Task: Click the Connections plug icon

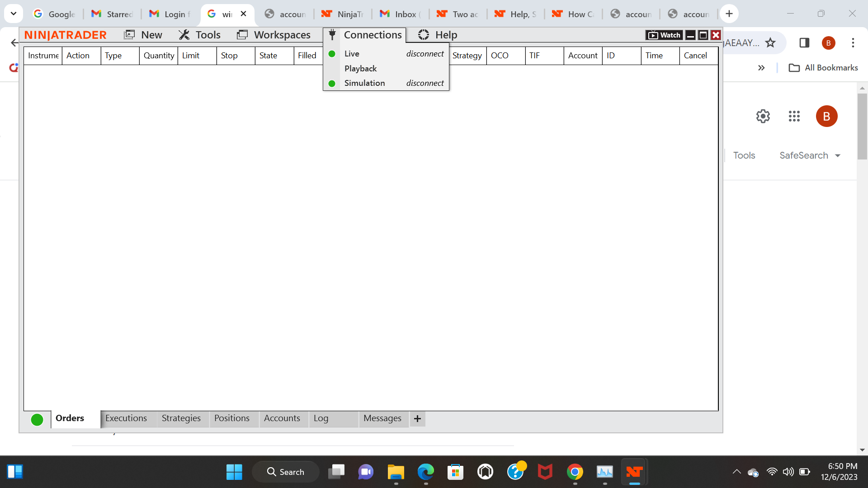Action: coord(332,35)
